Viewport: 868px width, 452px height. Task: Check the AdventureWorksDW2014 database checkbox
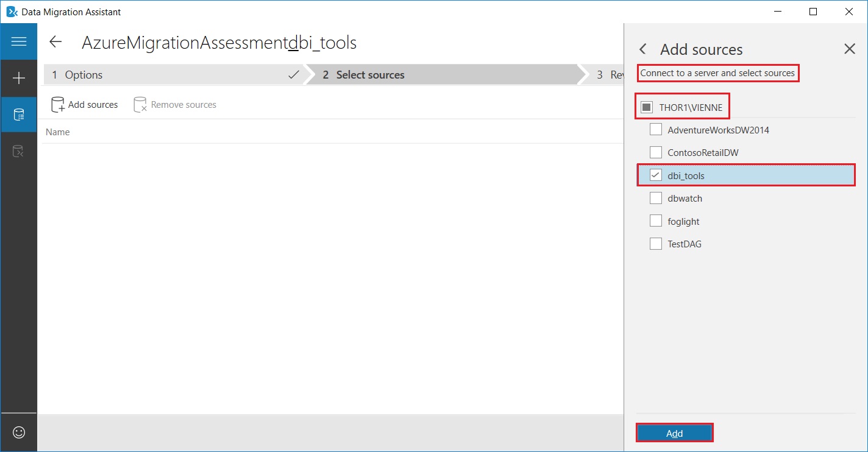(656, 130)
